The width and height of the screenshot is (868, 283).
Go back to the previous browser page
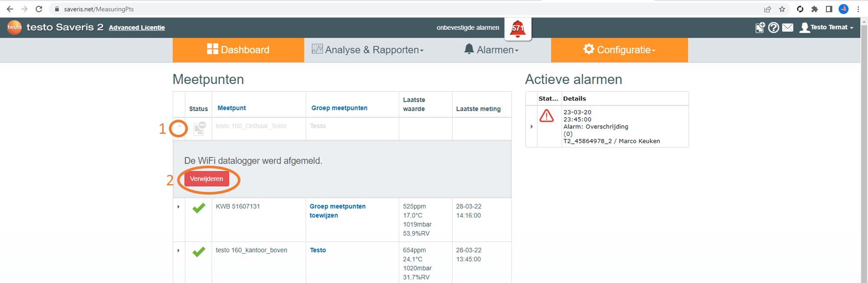[x=10, y=9]
